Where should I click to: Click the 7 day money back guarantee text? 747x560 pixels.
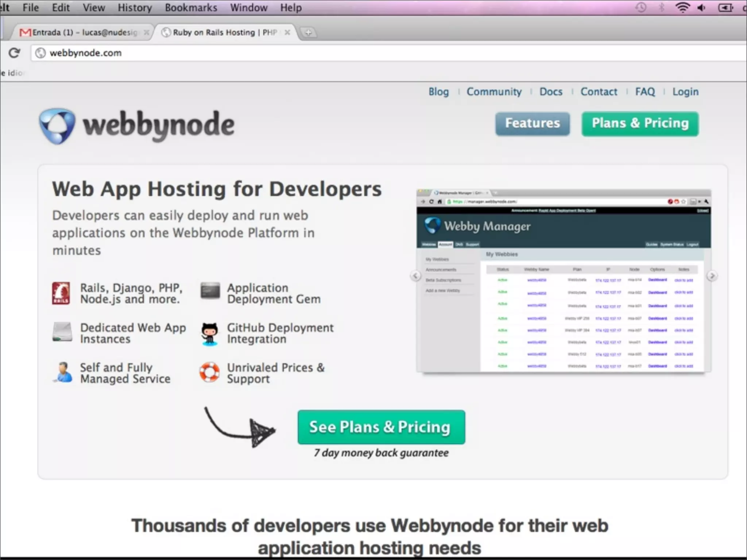[x=381, y=453]
